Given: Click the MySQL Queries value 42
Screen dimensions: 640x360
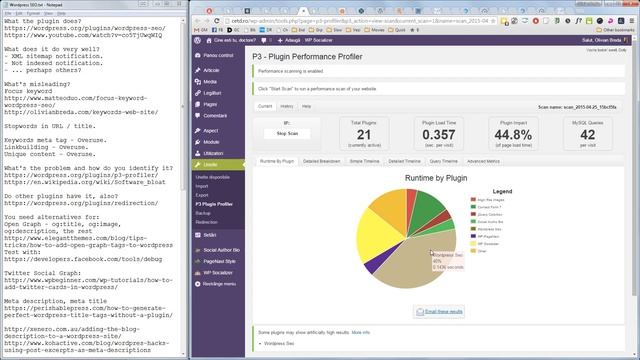Looking at the screenshot, I should point(588,135).
